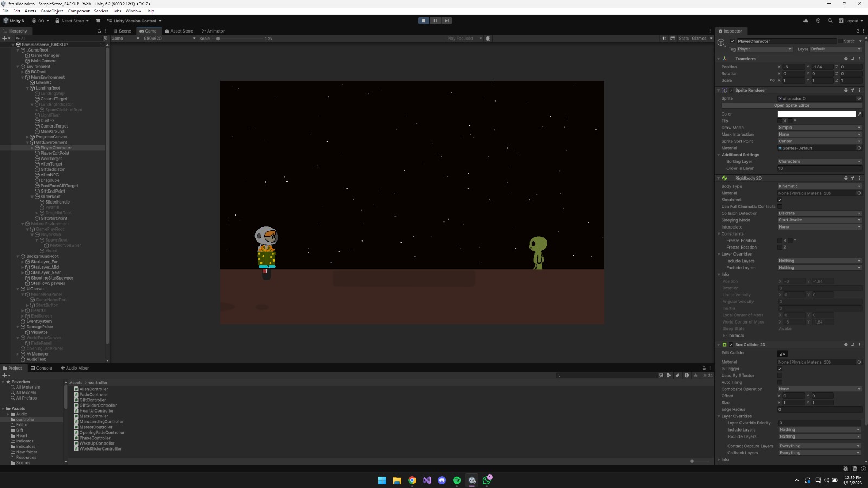Click the Edit Collider tool button
Viewport: 868px width, 488px height.
pyautogui.click(x=782, y=353)
